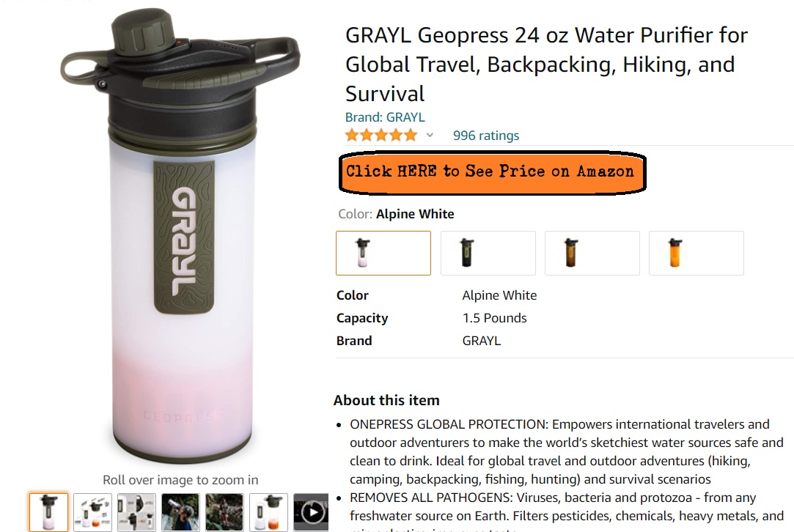
Task: Click the Brand: GRAYL link
Action: pos(385,117)
